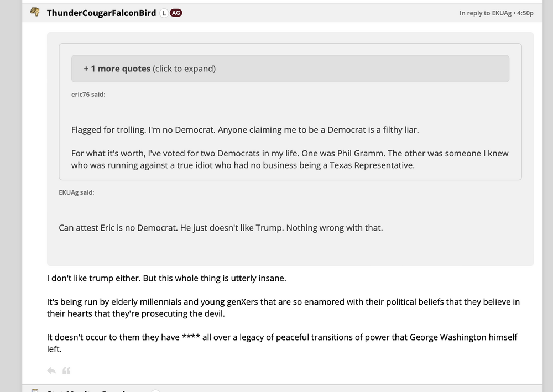
Task: Click the partially visible icon of the next post
Action: (35, 390)
